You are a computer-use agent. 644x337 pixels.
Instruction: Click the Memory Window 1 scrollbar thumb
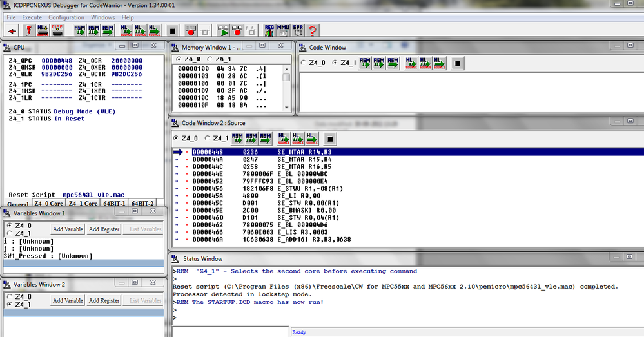(286, 77)
